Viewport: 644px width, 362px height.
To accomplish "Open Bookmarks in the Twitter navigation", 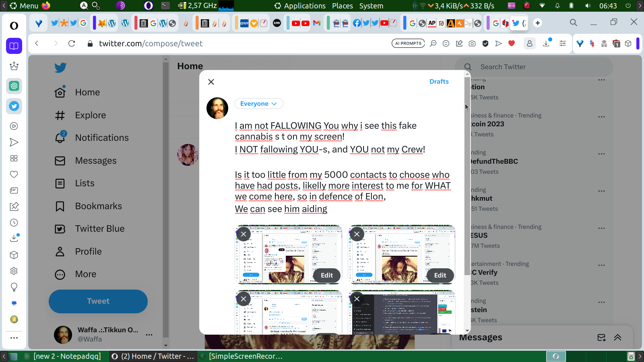I will pyautogui.click(x=89, y=206).
